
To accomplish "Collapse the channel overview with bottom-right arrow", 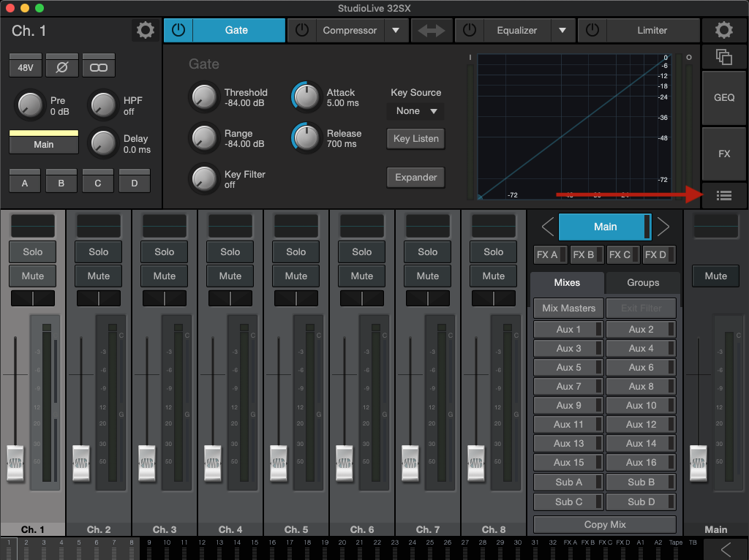I will point(726,549).
